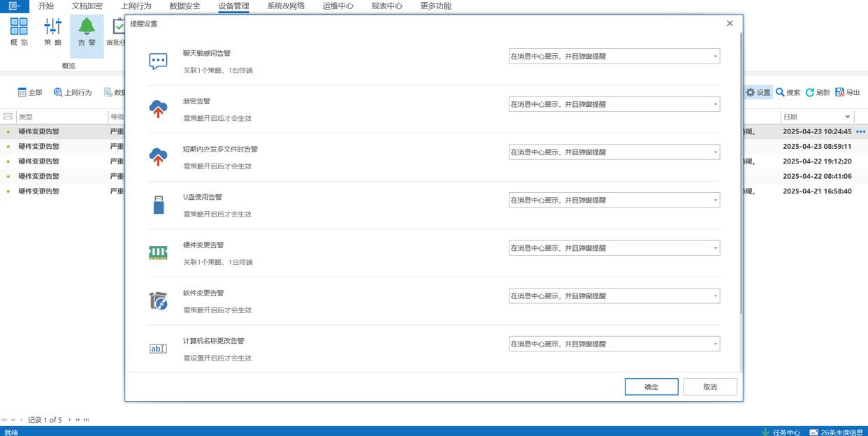
Task: Click the 聊天敏感词告警 chat bubble icon
Action: (159, 61)
